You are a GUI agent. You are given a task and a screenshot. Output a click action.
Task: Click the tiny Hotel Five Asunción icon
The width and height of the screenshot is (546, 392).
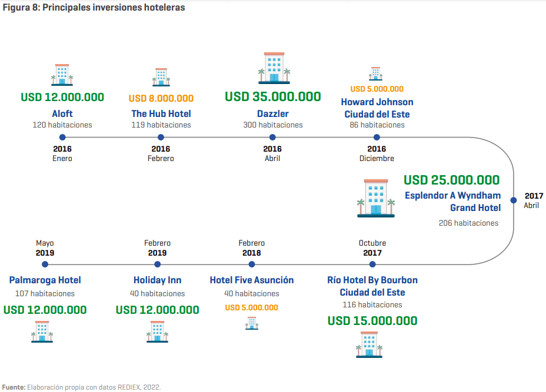click(x=251, y=323)
